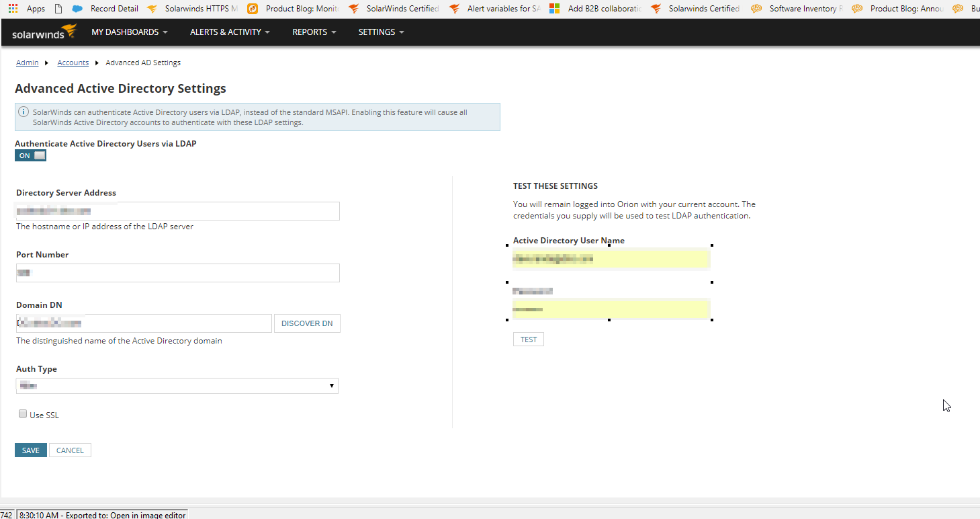
Task: Click the SolarWinds logo in header
Action: (x=44, y=32)
